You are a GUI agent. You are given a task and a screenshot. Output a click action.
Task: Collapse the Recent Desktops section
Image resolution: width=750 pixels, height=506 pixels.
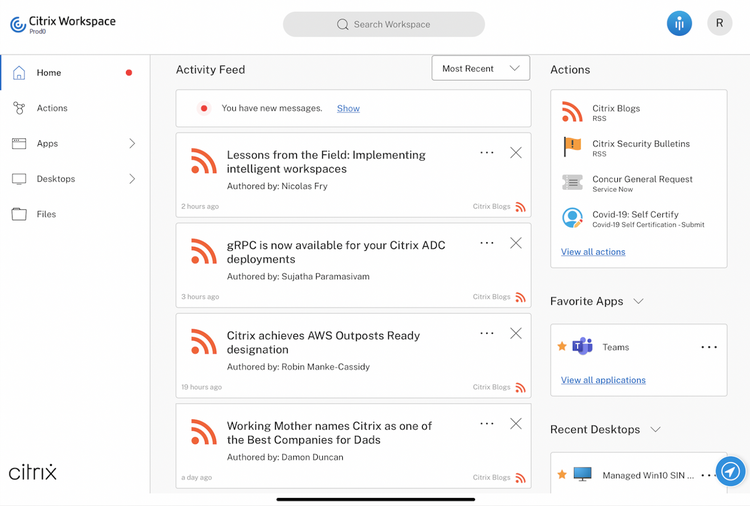pos(655,429)
